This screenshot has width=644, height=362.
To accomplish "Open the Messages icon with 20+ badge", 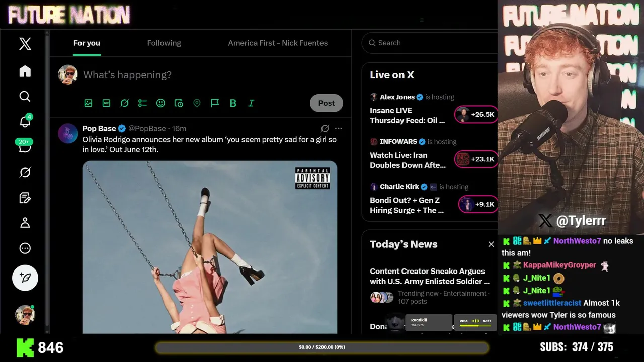I will tap(25, 147).
